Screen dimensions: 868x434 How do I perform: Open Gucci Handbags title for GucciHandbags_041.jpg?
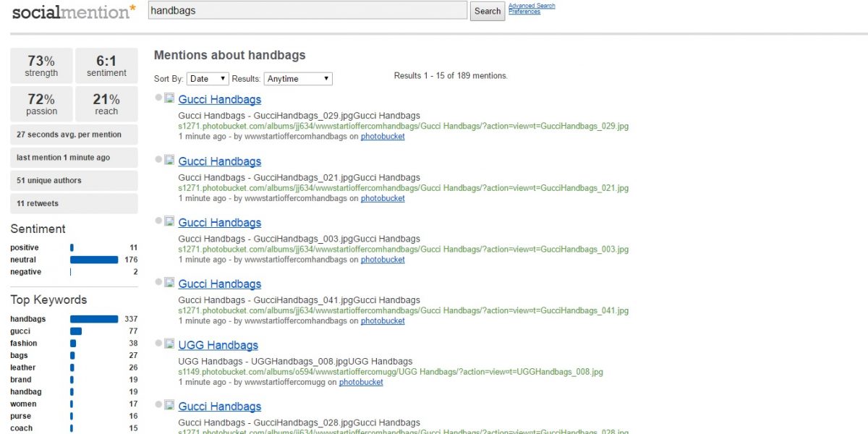pos(220,284)
